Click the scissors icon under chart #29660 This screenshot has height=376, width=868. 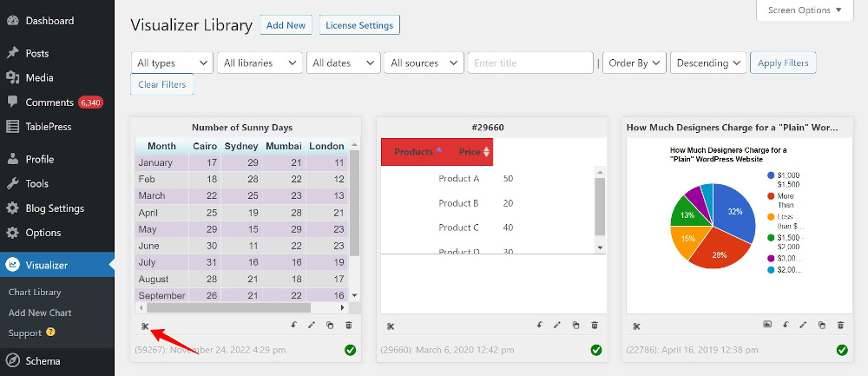391,326
